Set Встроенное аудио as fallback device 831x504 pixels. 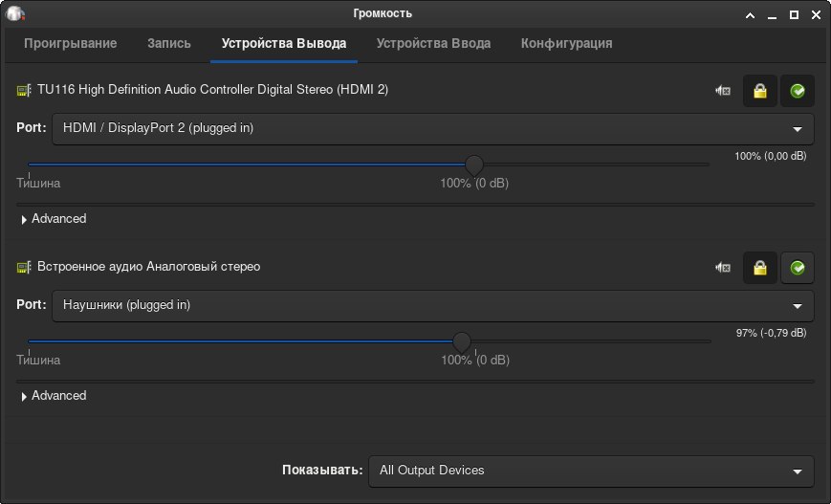pos(798,268)
